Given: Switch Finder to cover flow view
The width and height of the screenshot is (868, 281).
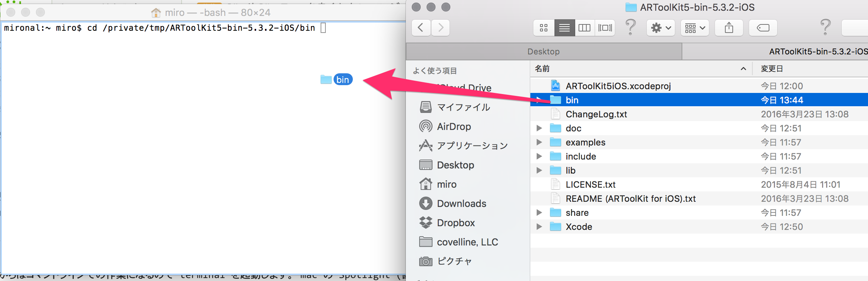Looking at the screenshot, I should (605, 28).
